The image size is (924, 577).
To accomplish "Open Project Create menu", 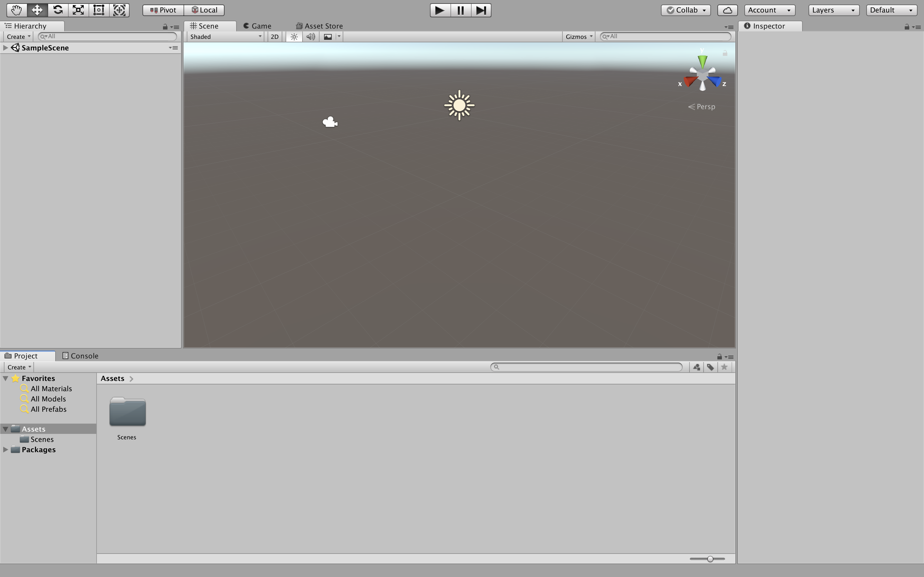I will [19, 367].
